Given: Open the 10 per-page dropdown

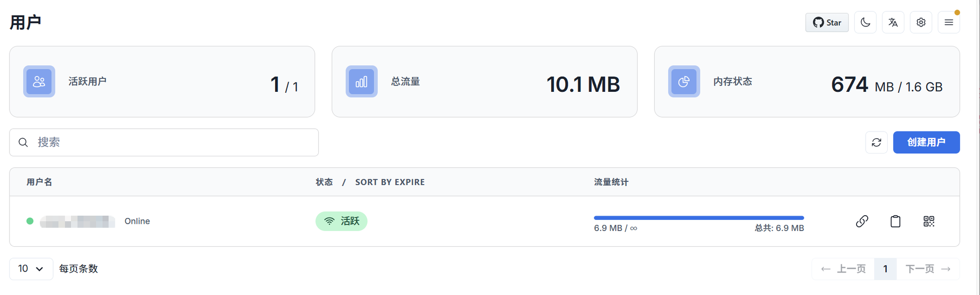Looking at the screenshot, I should click(x=31, y=269).
